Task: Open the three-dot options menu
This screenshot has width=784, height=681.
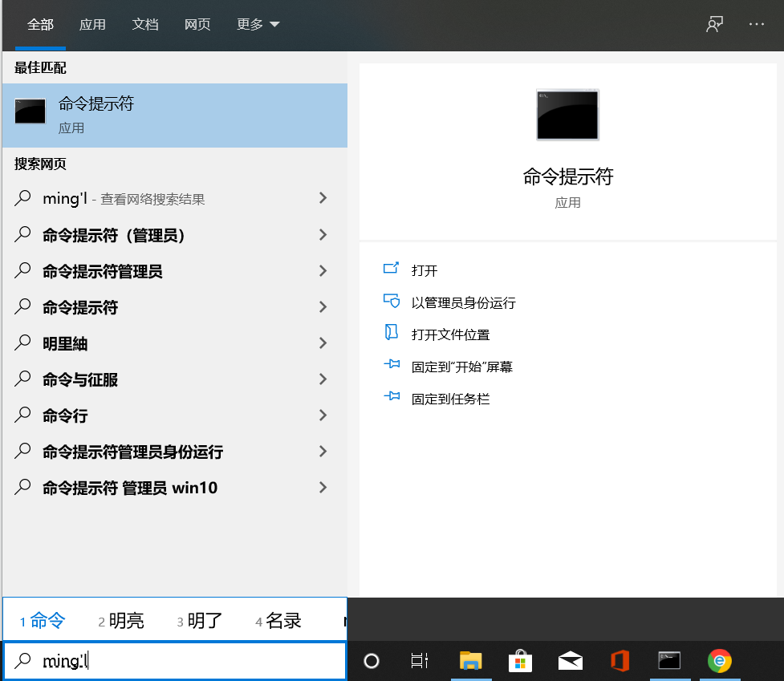Action: 757,24
